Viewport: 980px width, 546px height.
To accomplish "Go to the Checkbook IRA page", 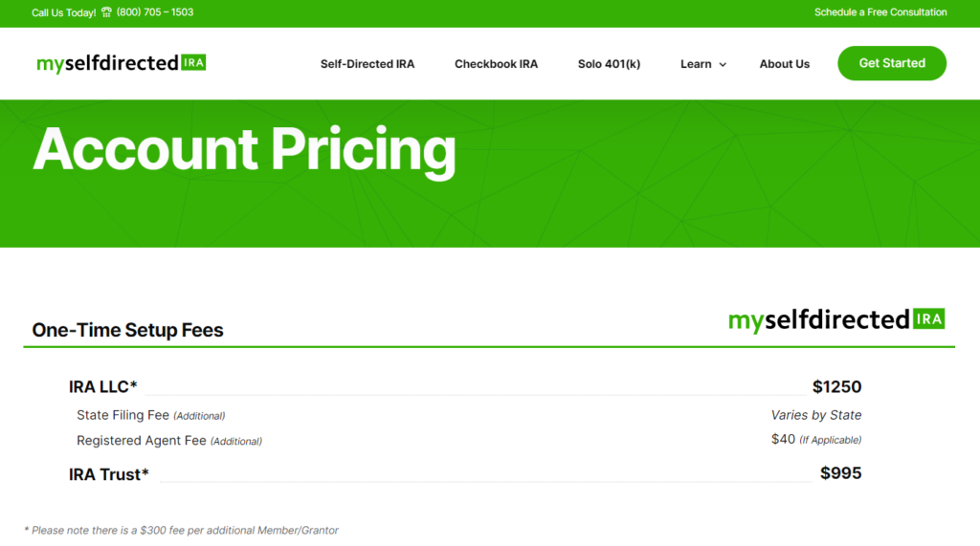I will (x=497, y=64).
